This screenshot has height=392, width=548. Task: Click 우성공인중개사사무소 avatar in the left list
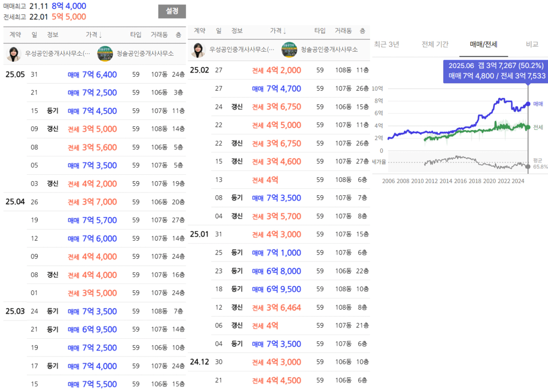(x=14, y=54)
